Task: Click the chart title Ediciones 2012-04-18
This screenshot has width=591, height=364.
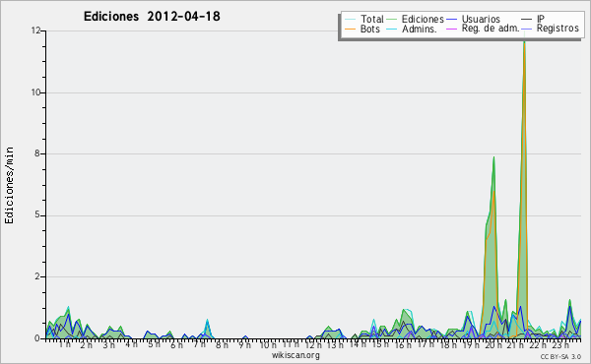Action: pyautogui.click(x=152, y=16)
